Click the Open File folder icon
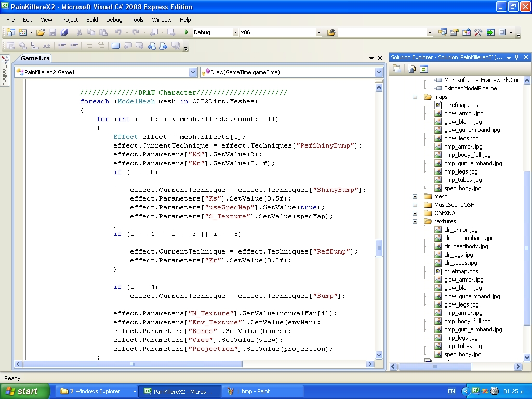The width and height of the screenshot is (532, 399). click(41, 32)
